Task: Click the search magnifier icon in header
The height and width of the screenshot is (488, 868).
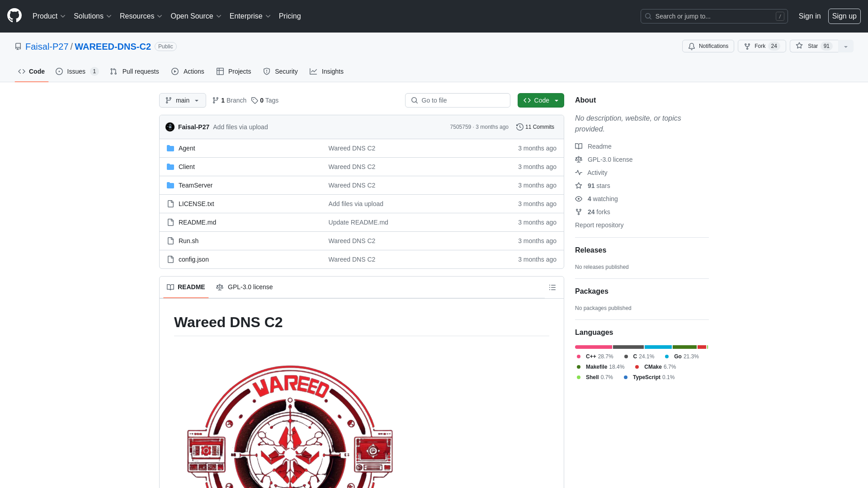Action: click(x=648, y=16)
